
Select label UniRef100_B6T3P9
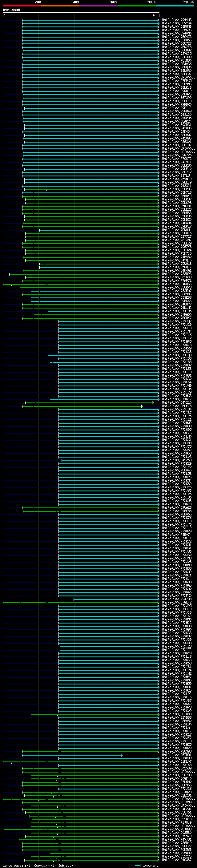(x=177, y=98)
